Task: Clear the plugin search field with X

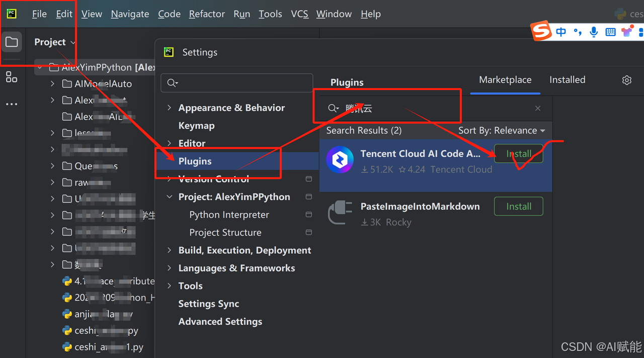Action: point(538,108)
